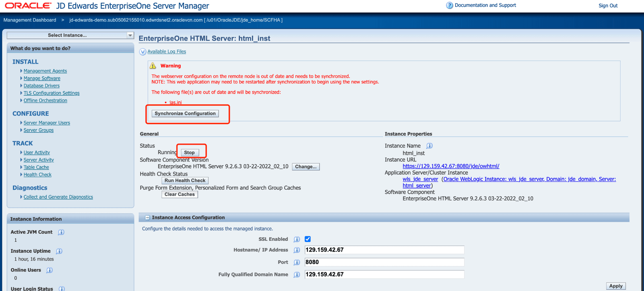Click the info icon for SSL Enabled

(297, 240)
